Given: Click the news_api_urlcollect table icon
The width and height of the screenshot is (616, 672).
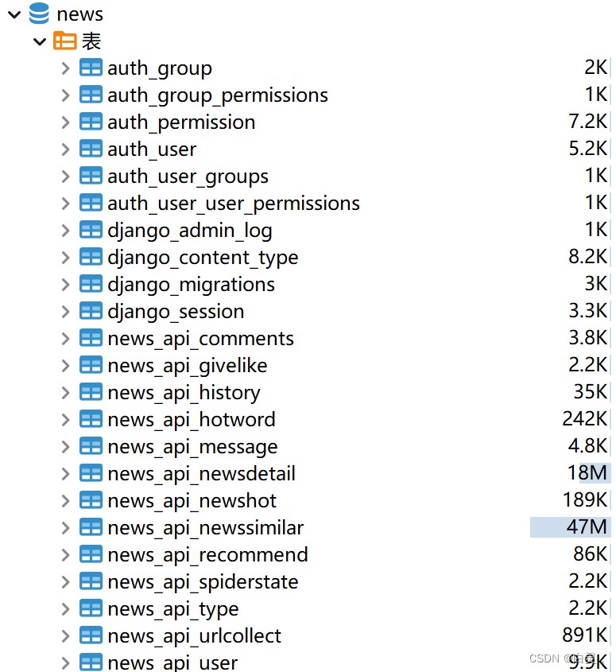Looking at the screenshot, I should tap(91, 635).
